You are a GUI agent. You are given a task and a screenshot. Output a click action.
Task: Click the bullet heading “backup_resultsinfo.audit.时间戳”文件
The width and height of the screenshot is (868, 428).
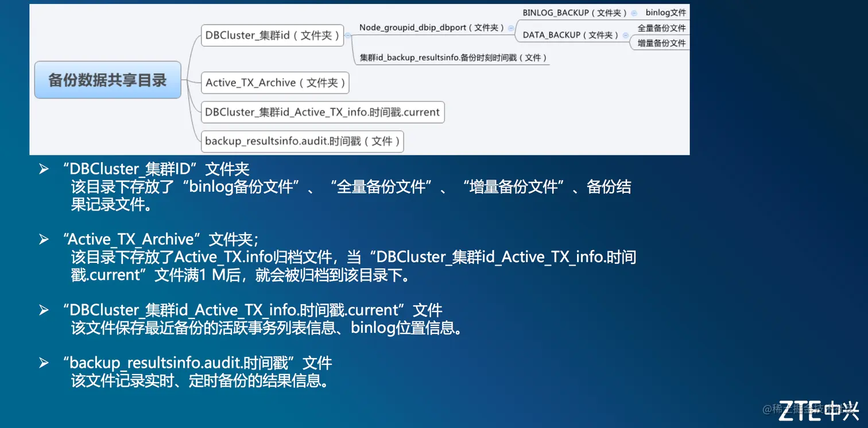[197, 363]
